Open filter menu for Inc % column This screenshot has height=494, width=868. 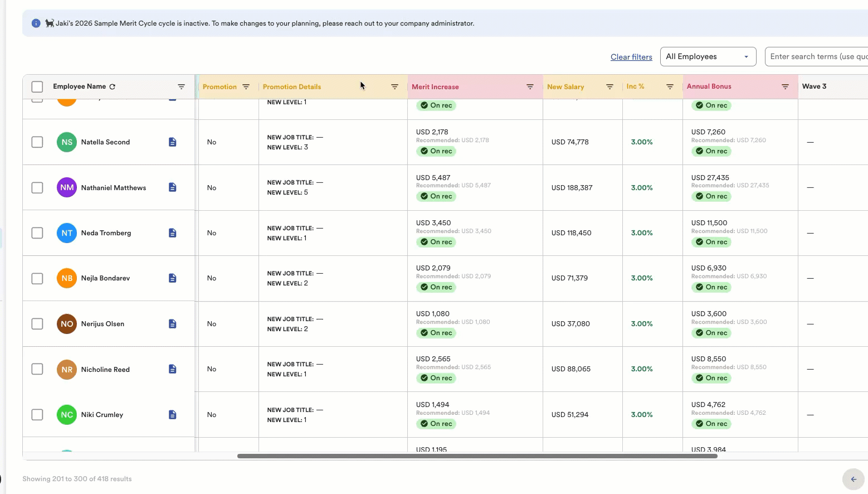tap(670, 87)
